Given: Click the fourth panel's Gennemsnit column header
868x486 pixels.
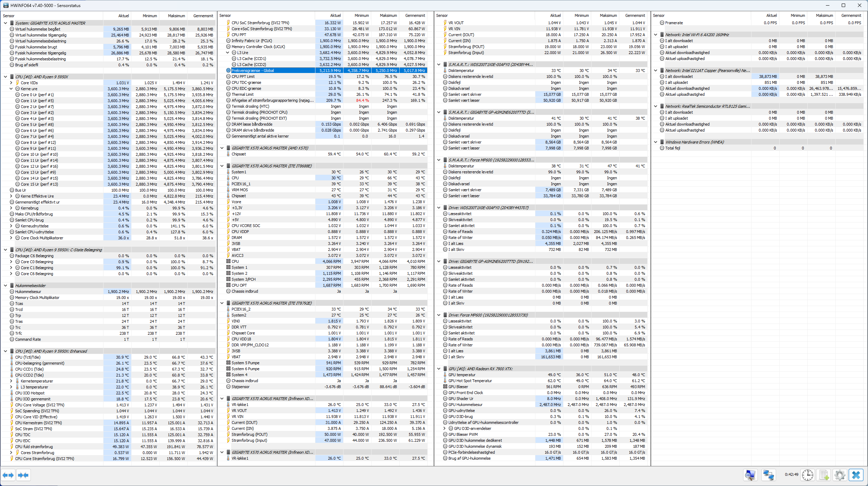Looking at the screenshot, I should point(849,15).
